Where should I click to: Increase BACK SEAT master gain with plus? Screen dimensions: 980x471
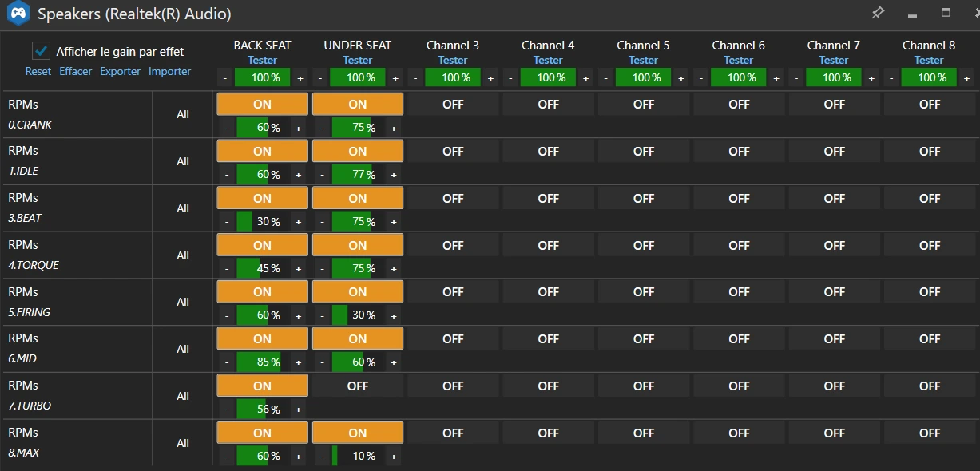click(300, 78)
